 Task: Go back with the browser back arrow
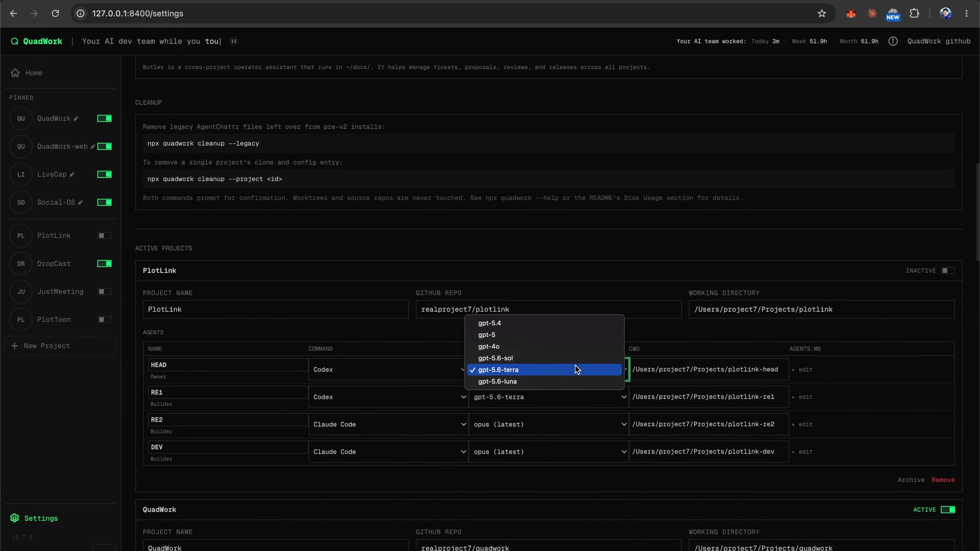[x=14, y=14]
